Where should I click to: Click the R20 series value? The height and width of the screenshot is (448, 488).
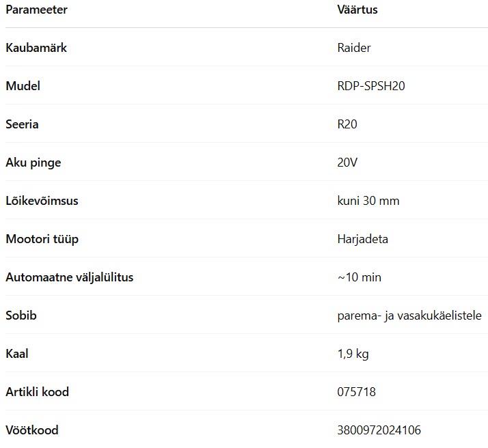pos(347,124)
